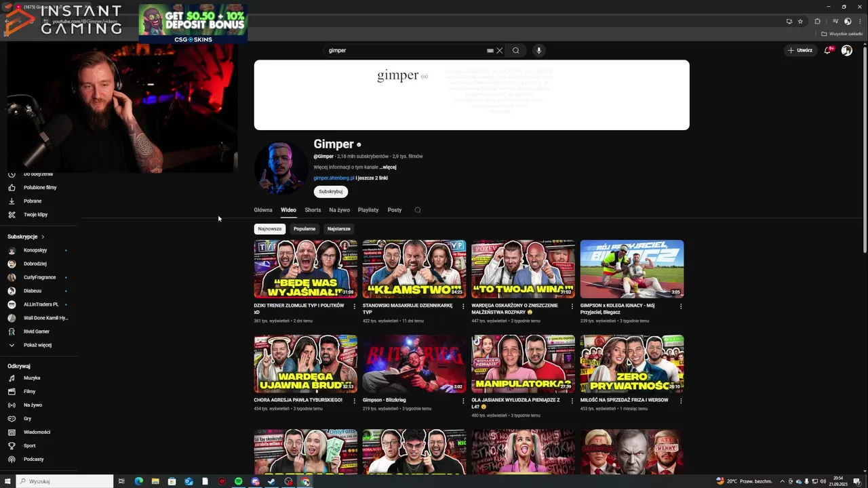
Task: Open Windows Start menu
Action: click(x=6, y=481)
